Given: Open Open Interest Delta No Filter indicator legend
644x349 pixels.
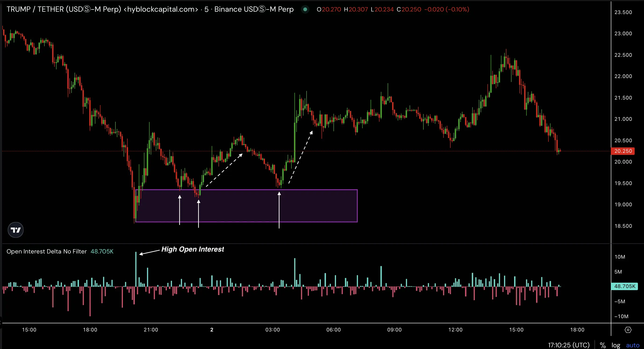Looking at the screenshot, I should click(x=47, y=252).
